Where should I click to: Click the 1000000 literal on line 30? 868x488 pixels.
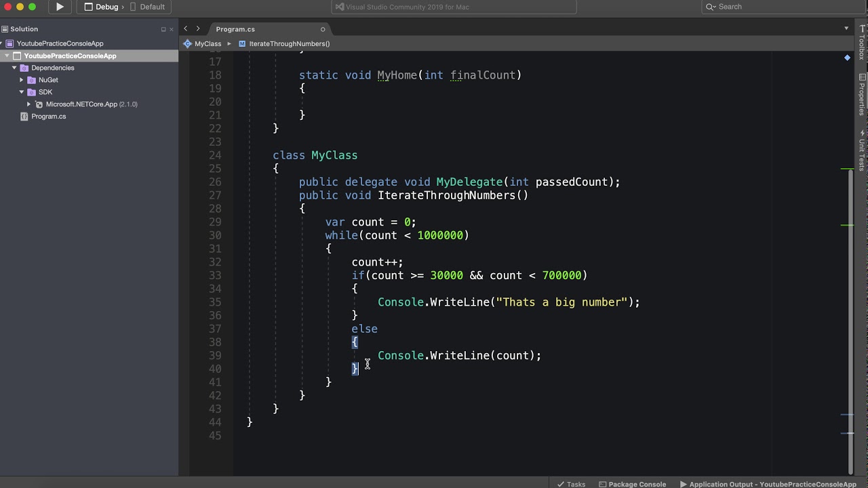tap(440, 235)
